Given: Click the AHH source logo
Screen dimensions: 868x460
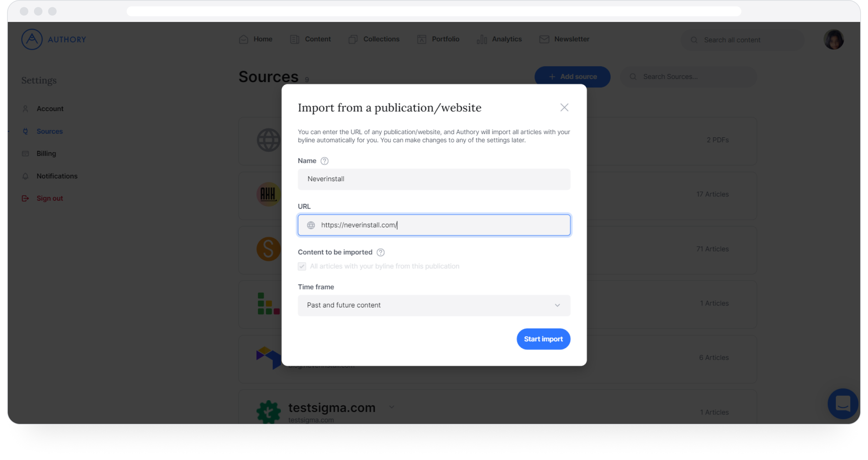Looking at the screenshot, I should 268,194.
